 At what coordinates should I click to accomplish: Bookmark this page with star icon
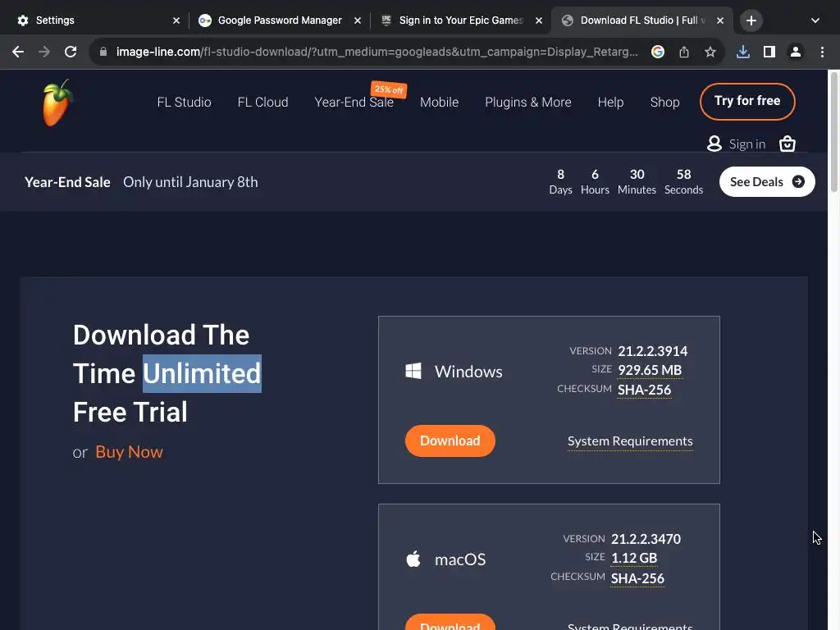[710, 52]
